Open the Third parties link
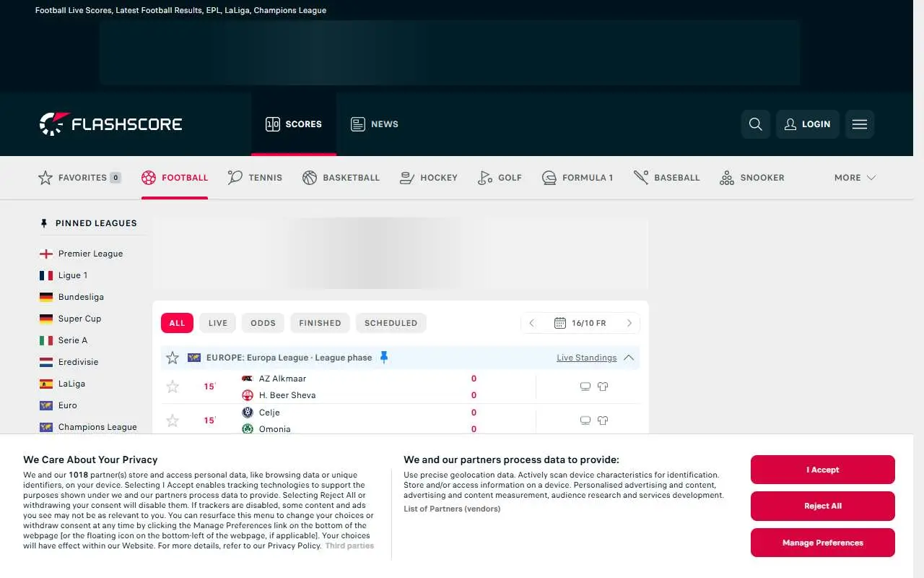 349,545
